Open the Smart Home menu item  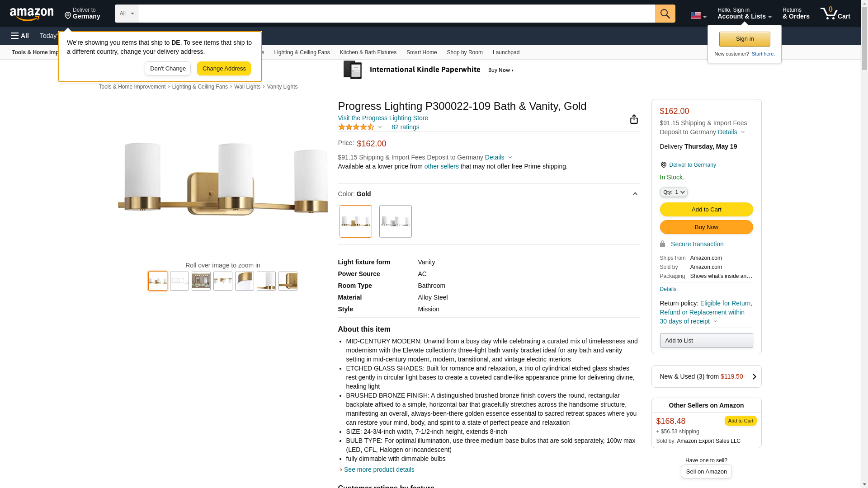click(x=421, y=52)
